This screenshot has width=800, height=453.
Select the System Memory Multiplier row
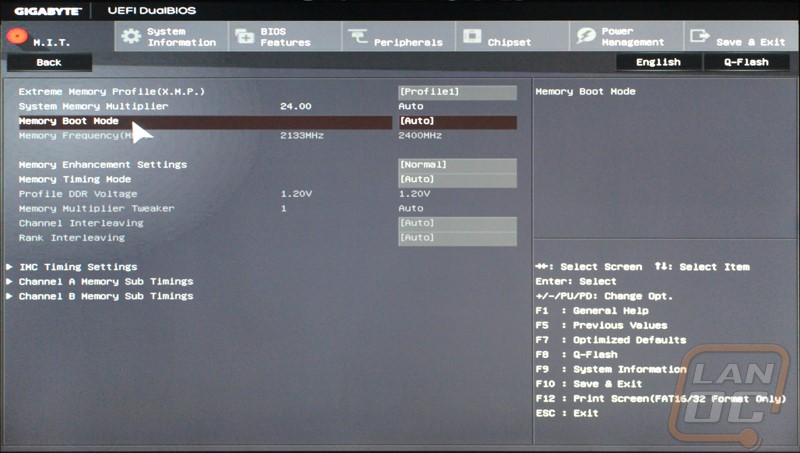click(x=267, y=107)
